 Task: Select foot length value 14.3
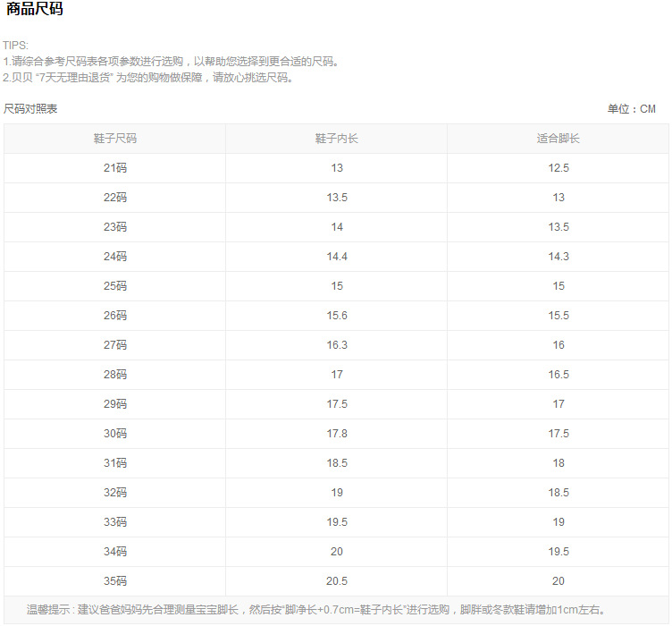(559, 257)
